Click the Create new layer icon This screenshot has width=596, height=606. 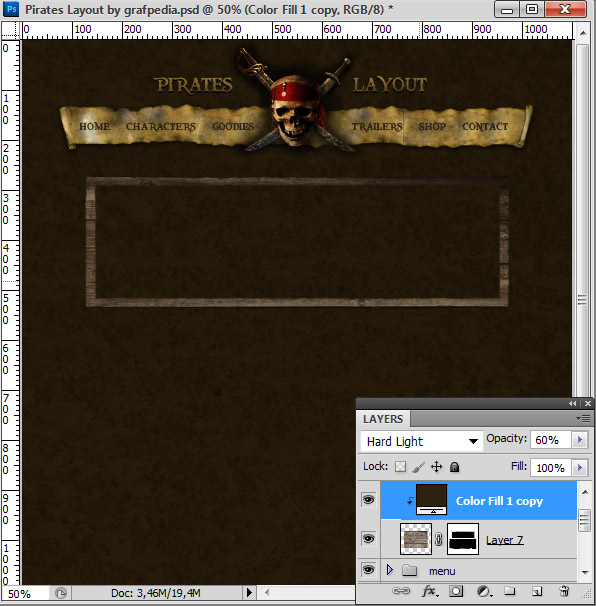(537, 591)
